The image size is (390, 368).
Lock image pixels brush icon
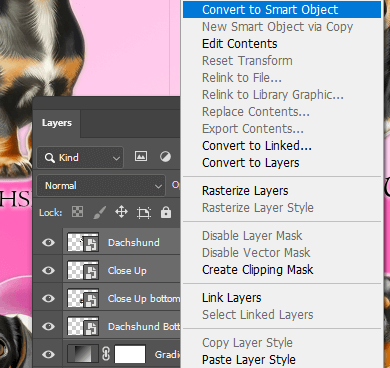pos(99,212)
